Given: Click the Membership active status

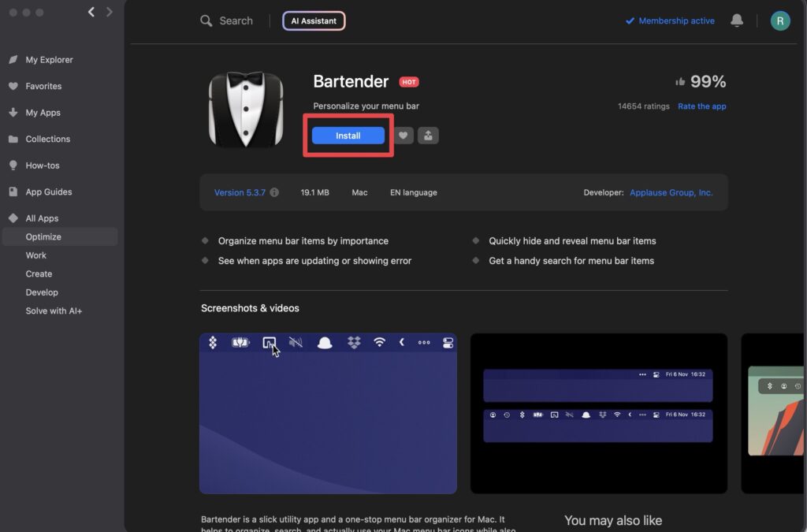Looking at the screenshot, I should (x=670, y=21).
